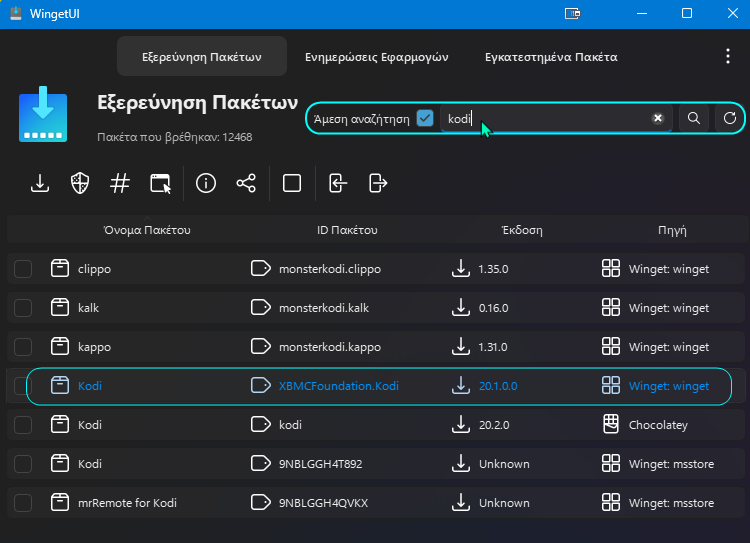Sort by ID Πακέτου column header
This screenshot has width=750, height=543.
pyautogui.click(x=347, y=230)
